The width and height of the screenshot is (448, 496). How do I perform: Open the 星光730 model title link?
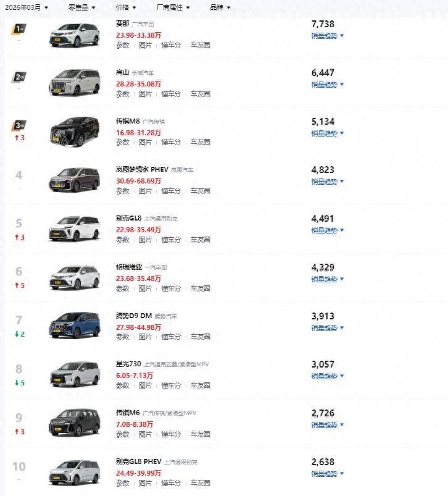[x=128, y=364]
